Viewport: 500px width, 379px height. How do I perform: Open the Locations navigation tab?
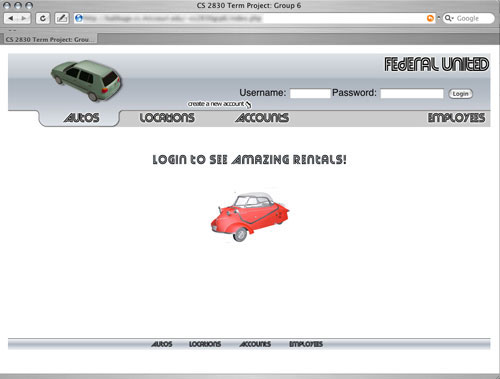[x=167, y=118]
